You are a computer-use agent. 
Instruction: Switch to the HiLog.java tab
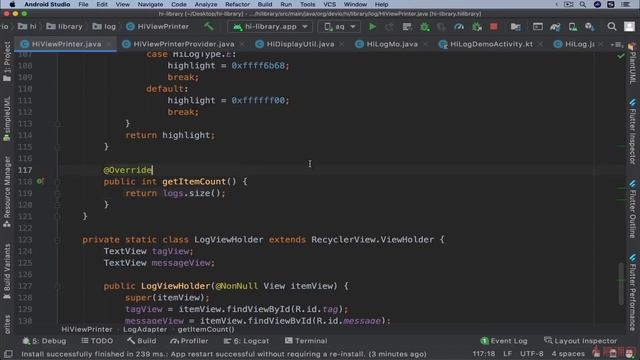tap(579, 44)
